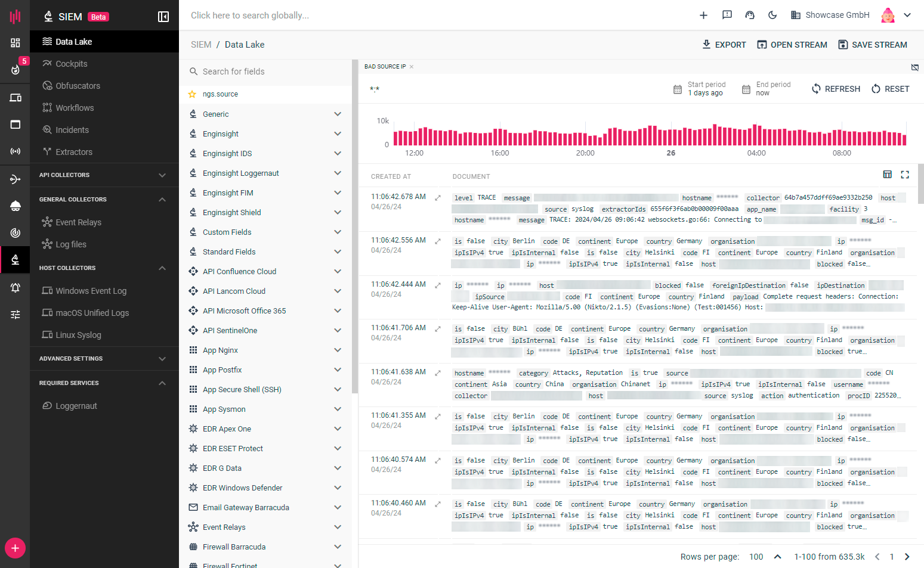This screenshot has height=568, width=924.
Task: Expand the first log entry at 11:06:42.678
Action: (438, 197)
